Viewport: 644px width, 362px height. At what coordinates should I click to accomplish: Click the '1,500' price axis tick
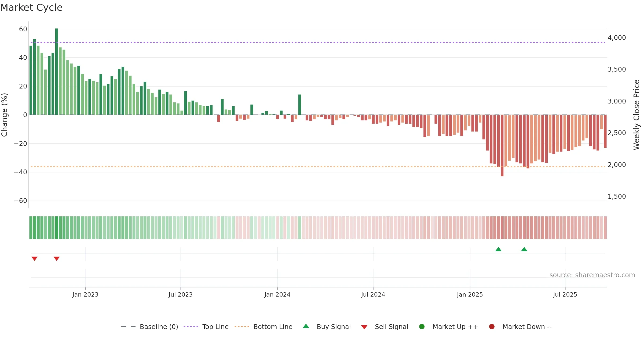point(617,196)
